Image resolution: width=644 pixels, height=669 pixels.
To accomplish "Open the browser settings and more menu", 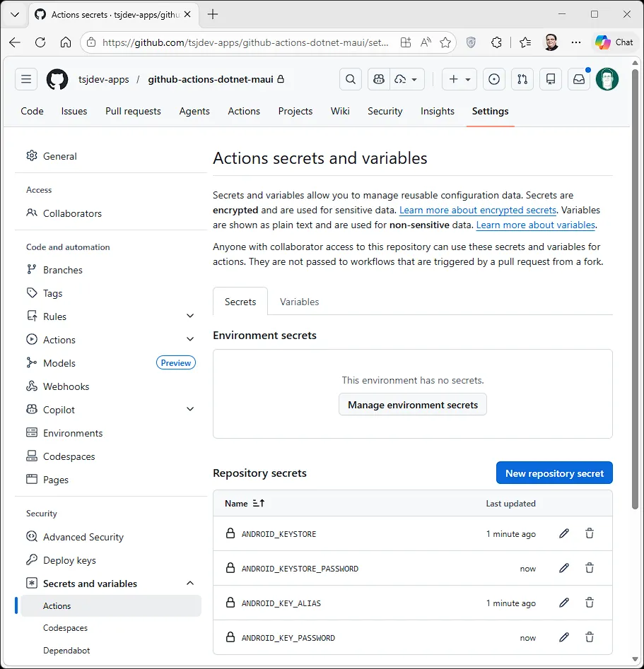I will click(576, 42).
